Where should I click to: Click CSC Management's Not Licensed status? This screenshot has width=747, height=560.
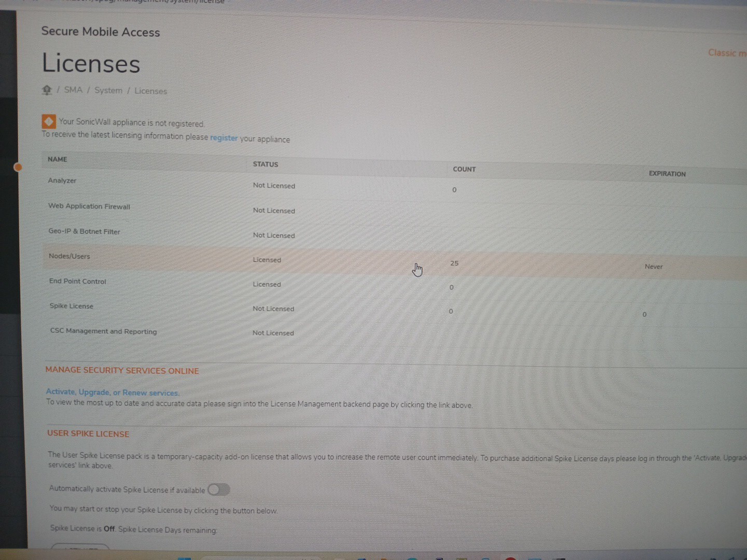coord(273,333)
